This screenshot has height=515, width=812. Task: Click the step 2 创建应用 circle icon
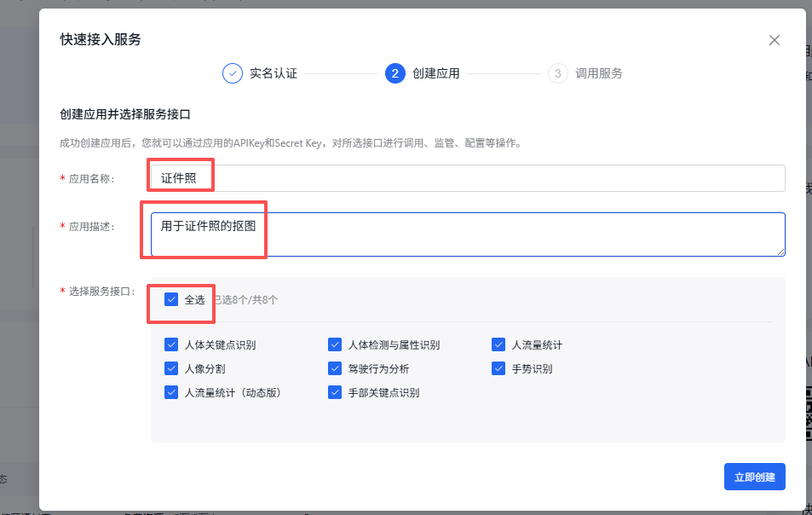click(x=395, y=73)
